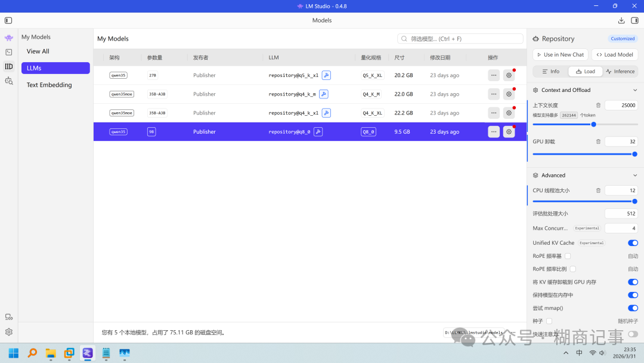This screenshot has height=363, width=644.
Task: Open the runtime hardware icon above settings
Action: tap(8, 317)
